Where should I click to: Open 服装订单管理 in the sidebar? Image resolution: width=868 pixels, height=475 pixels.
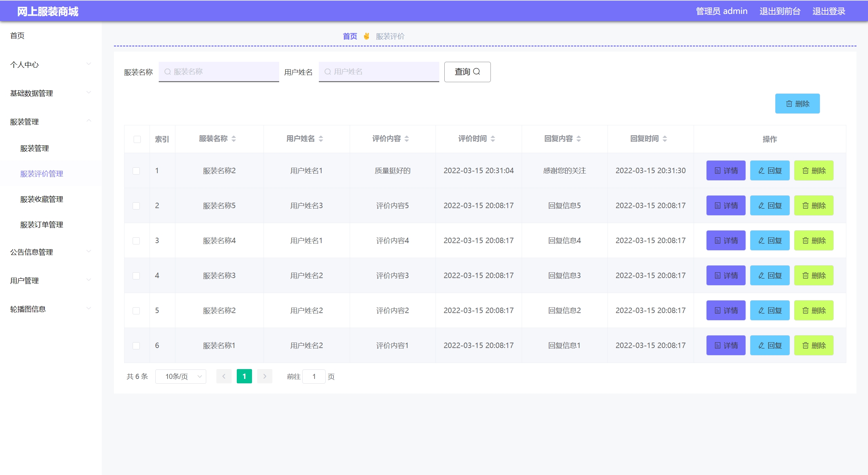42,224
